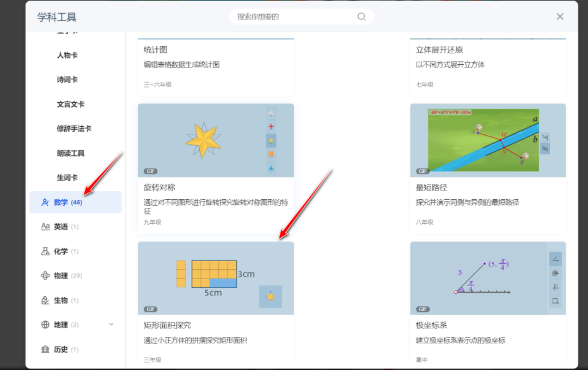The image size is (588, 370).
Task: Click the cloud icon atop the 旋转对称 toolbar
Action: (x=271, y=112)
